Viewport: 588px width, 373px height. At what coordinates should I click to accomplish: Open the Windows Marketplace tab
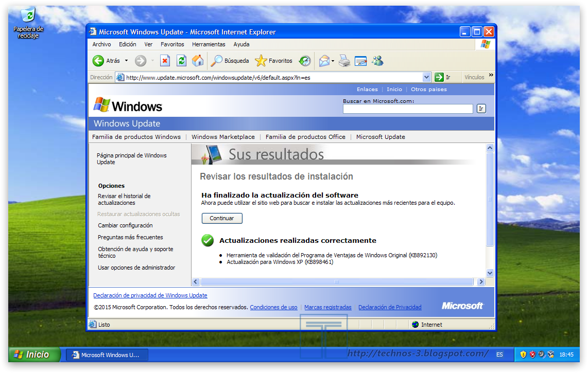point(223,137)
